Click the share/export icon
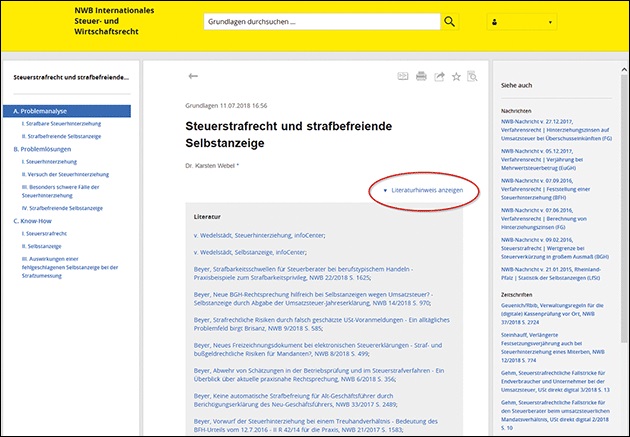The height and width of the screenshot is (437, 630). [439, 76]
